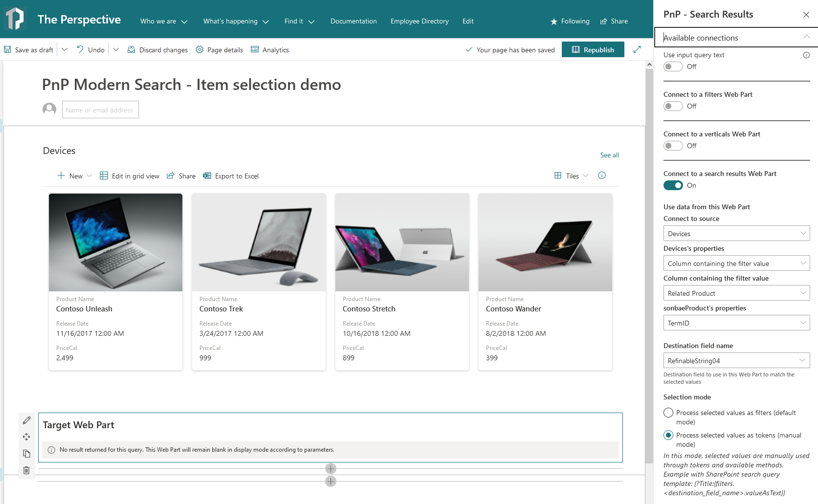Viewport: 818px width, 504px height.
Task: Click the Republish button
Action: (x=593, y=49)
